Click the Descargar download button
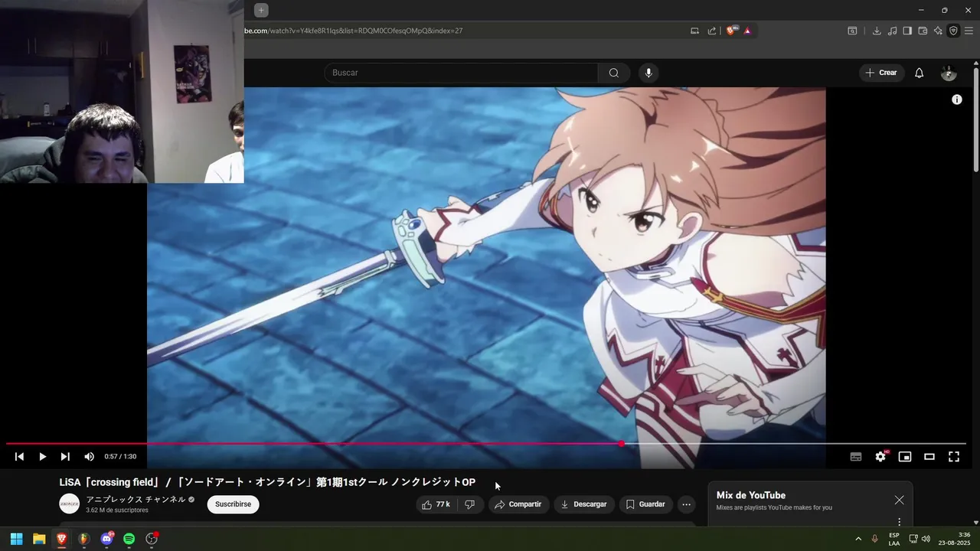The width and height of the screenshot is (980, 551). pos(584,504)
